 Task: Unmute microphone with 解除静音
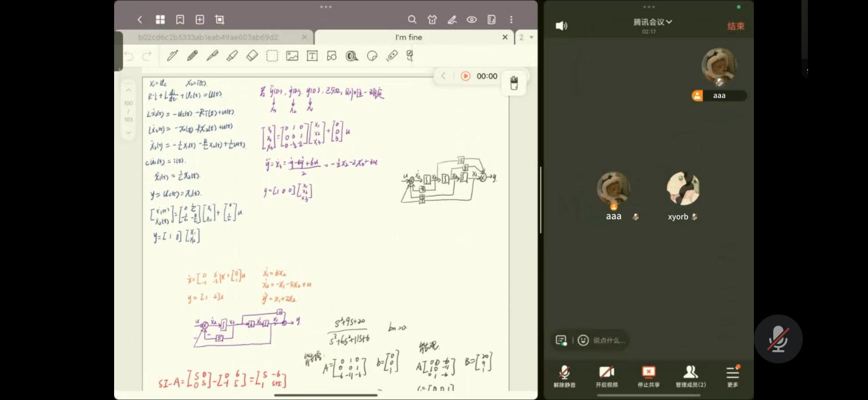point(564,376)
